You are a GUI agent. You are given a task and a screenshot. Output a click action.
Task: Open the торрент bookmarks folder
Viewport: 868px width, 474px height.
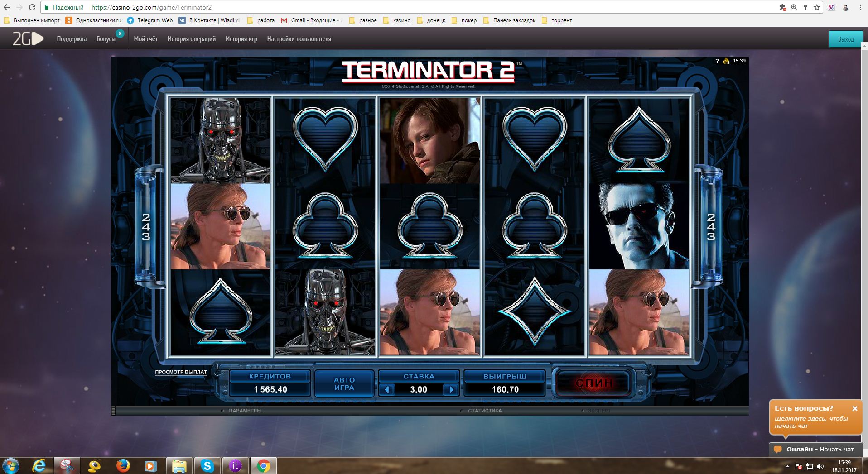pos(557,20)
